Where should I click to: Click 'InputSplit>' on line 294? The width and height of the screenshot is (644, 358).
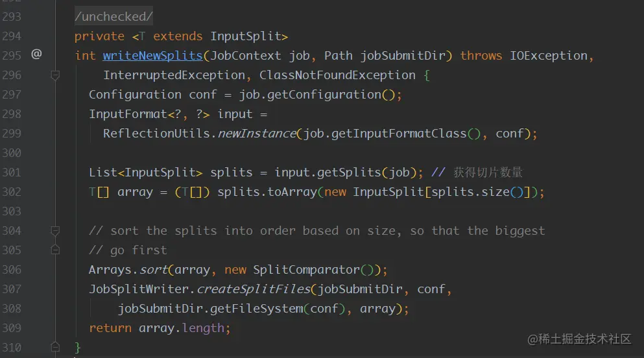[249, 36]
